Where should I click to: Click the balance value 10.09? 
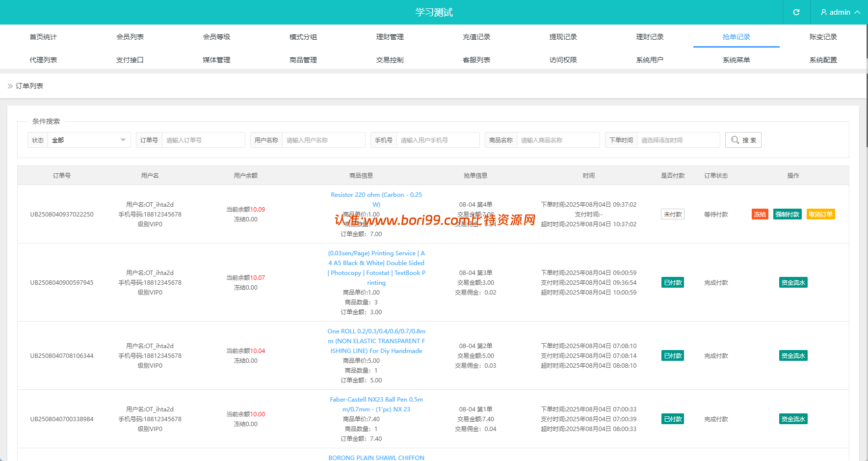pos(258,209)
